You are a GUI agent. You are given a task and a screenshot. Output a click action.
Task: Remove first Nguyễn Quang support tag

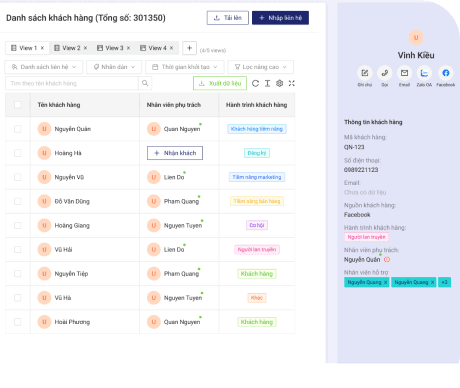(x=385, y=282)
